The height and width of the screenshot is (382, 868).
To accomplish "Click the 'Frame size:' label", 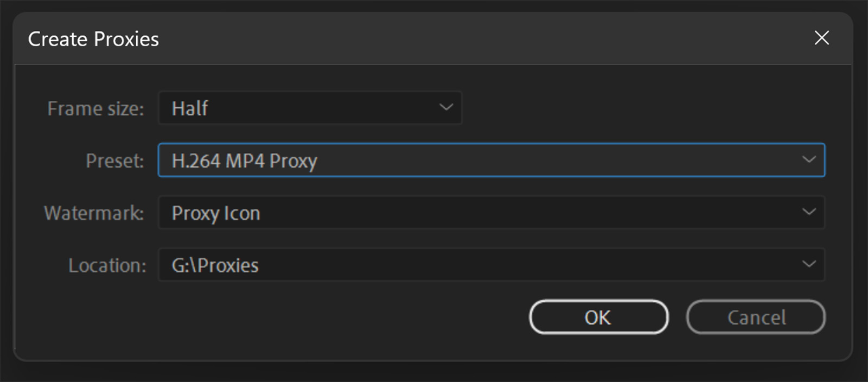I will 95,108.
